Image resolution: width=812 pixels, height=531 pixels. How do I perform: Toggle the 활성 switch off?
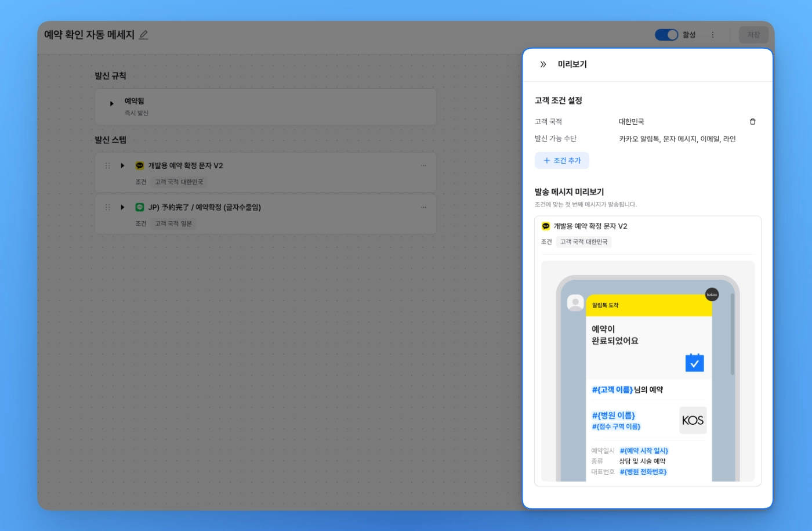[x=666, y=35]
